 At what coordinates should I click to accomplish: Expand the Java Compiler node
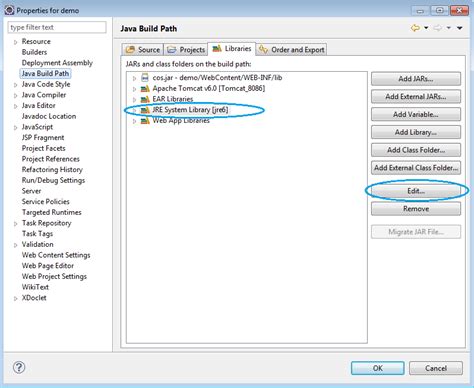(x=15, y=95)
